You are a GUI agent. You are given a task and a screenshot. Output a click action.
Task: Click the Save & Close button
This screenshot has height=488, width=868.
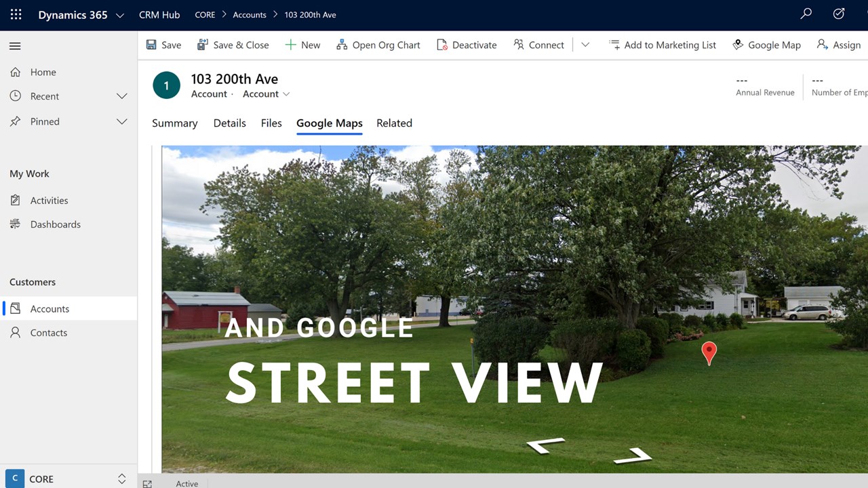233,45
